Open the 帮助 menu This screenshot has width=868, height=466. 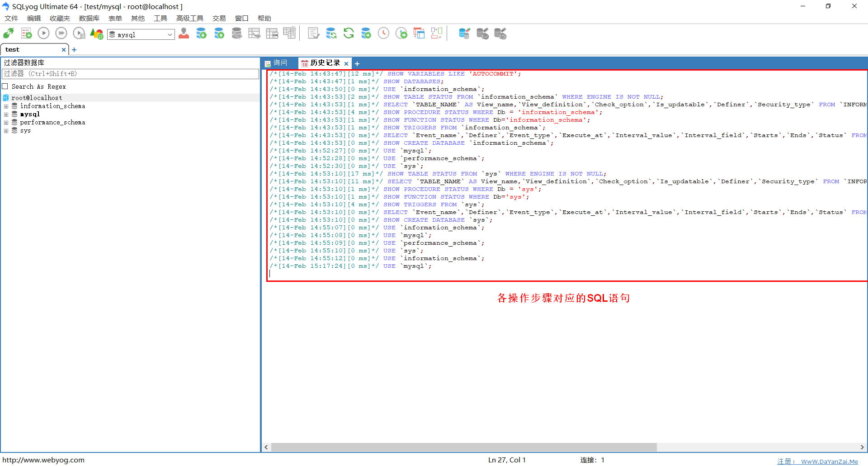[264, 18]
